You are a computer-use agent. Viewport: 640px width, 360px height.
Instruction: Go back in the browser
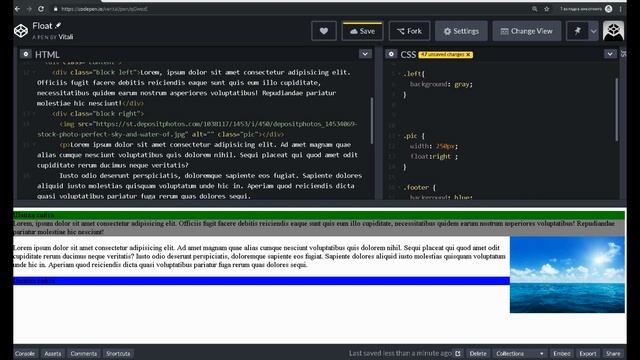point(17,9)
